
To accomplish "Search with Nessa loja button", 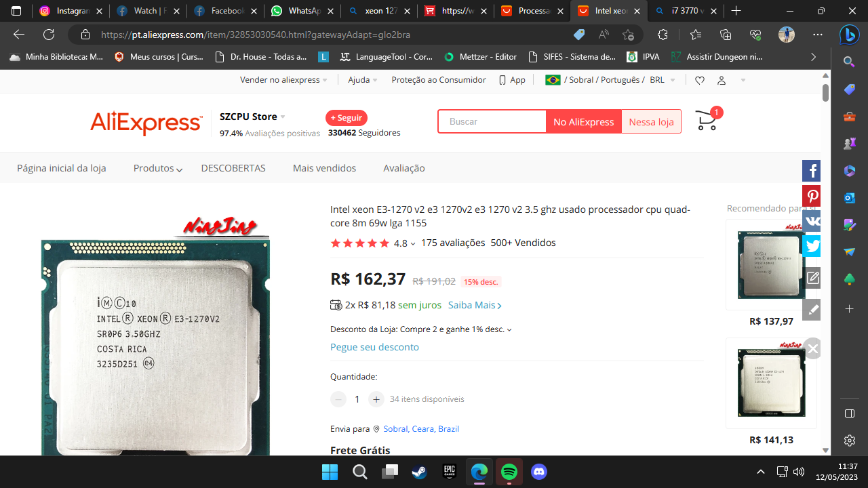I will pos(651,122).
